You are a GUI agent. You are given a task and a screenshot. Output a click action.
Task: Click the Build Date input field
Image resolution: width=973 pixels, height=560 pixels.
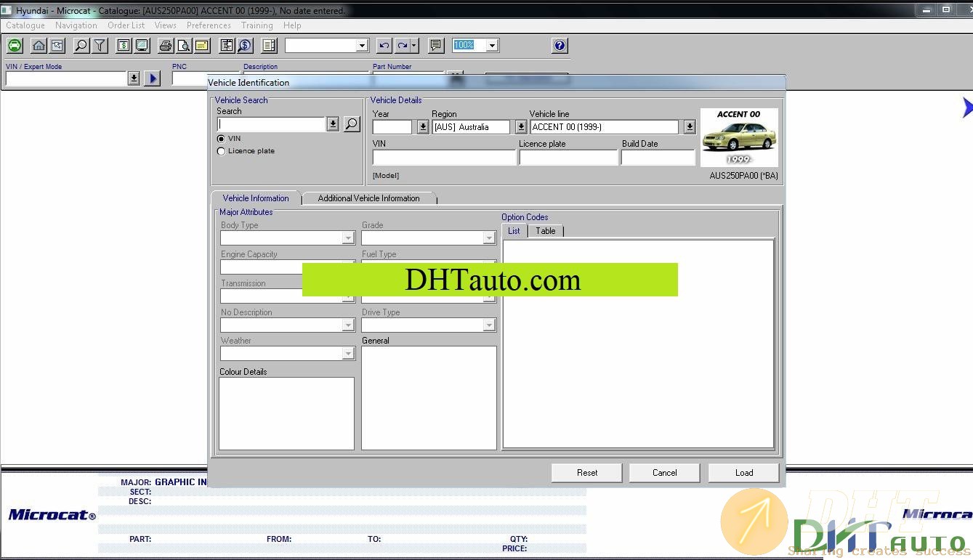[x=658, y=157]
